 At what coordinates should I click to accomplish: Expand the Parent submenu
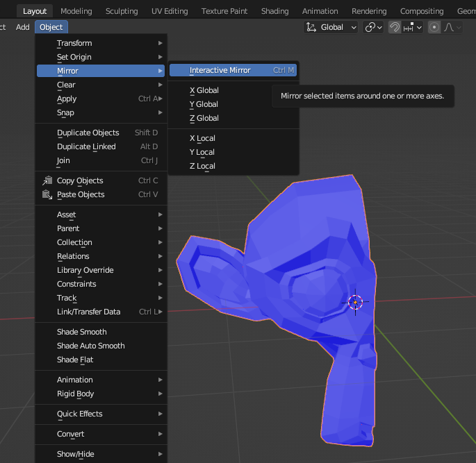[101, 228]
